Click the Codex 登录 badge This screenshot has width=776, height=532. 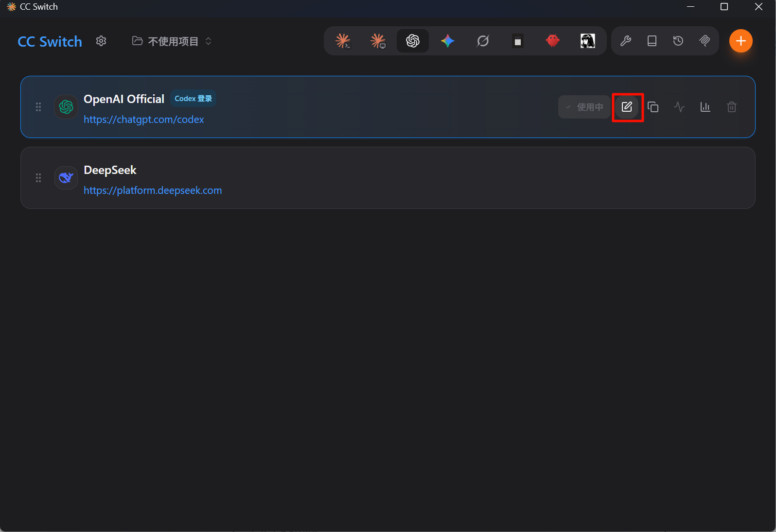tap(193, 99)
